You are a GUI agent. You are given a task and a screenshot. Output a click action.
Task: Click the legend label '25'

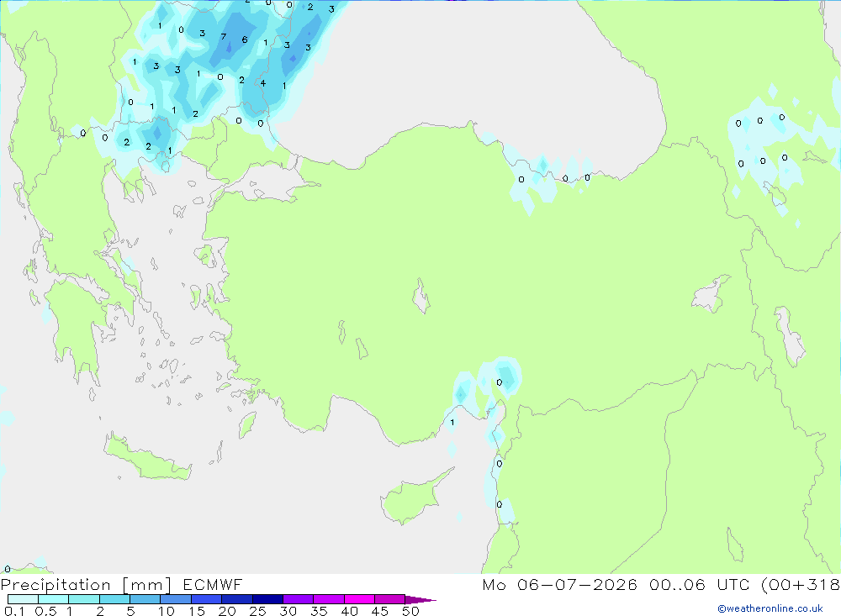(257, 611)
